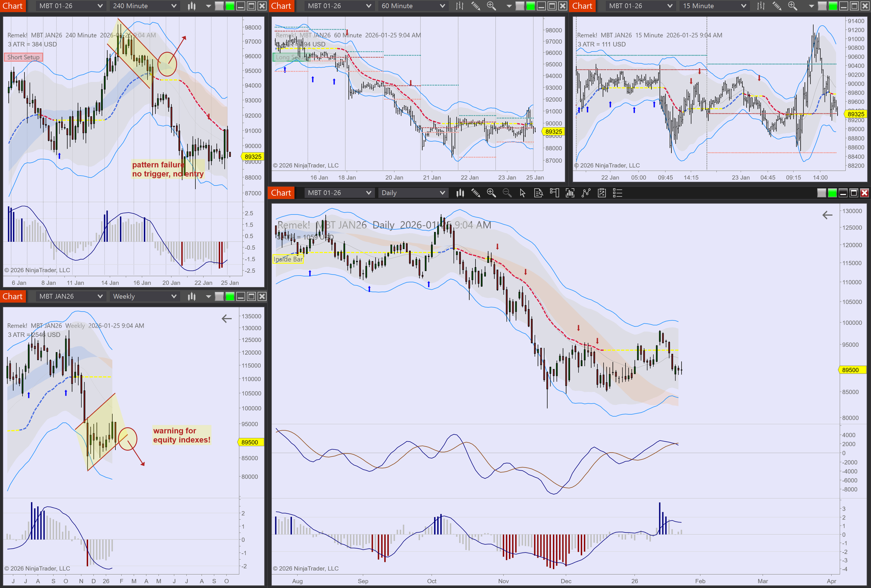Click the Chart tab of the 15 Minute window
Viewport: 871px width, 588px height.
(582, 6)
